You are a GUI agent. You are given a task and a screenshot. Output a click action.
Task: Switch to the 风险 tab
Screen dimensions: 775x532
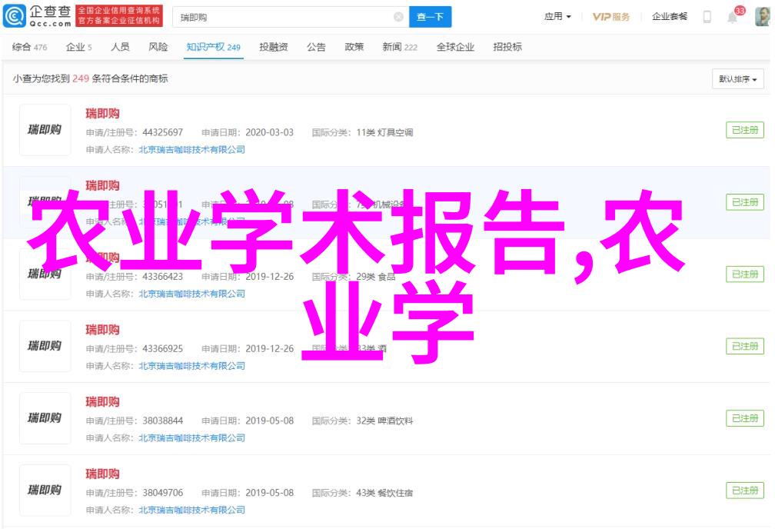pos(158,47)
